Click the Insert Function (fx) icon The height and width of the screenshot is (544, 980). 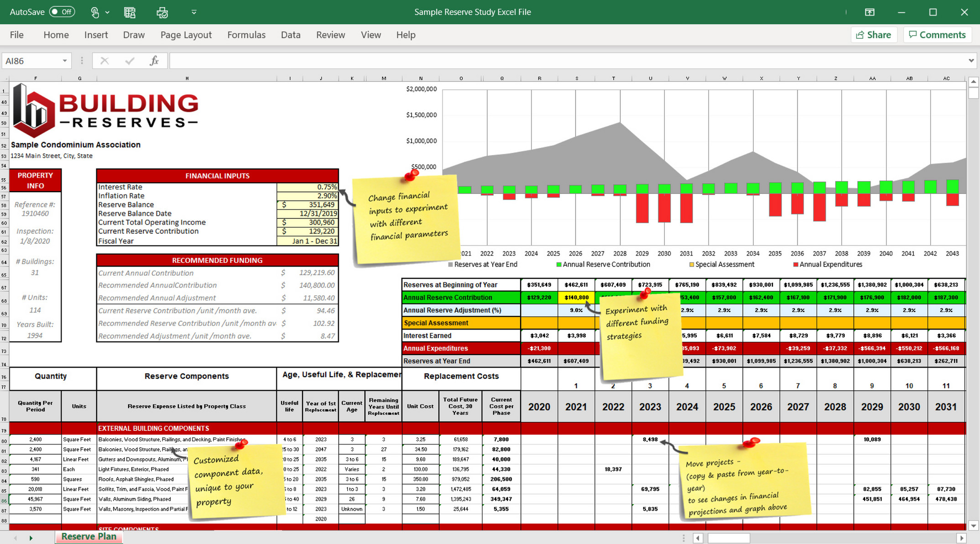[154, 60]
